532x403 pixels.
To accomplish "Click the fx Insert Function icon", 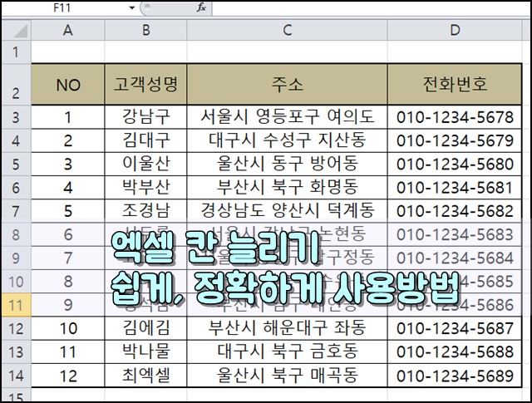I will (x=201, y=7).
